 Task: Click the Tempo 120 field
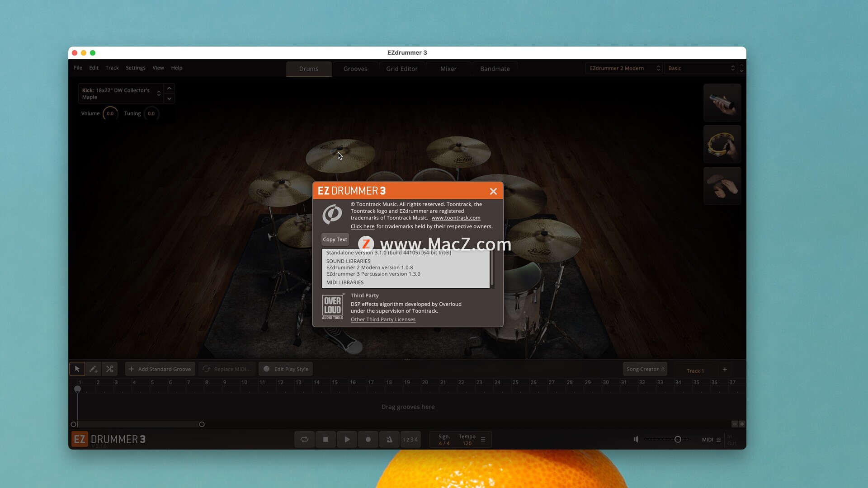pyautogui.click(x=467, y=440)
